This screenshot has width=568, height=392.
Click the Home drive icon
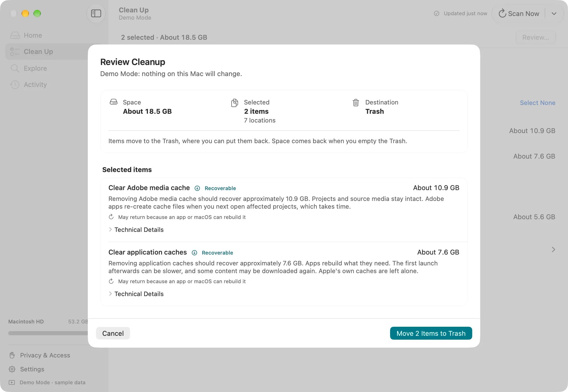pos(15,35)
